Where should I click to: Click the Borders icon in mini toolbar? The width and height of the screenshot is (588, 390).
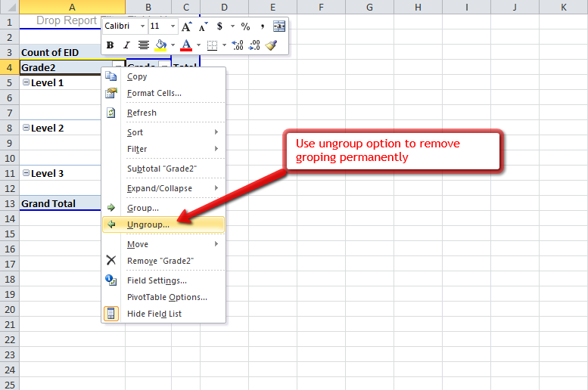(x=212, y=45)
